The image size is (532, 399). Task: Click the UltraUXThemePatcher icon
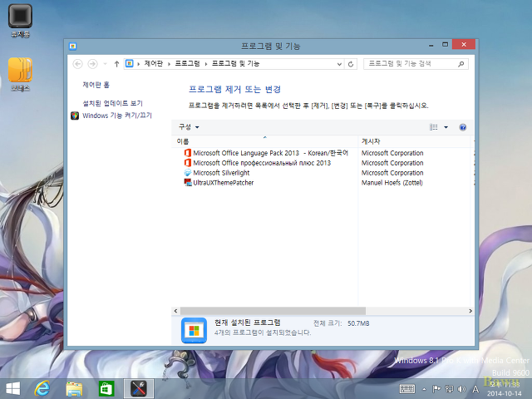coord(188,183)
